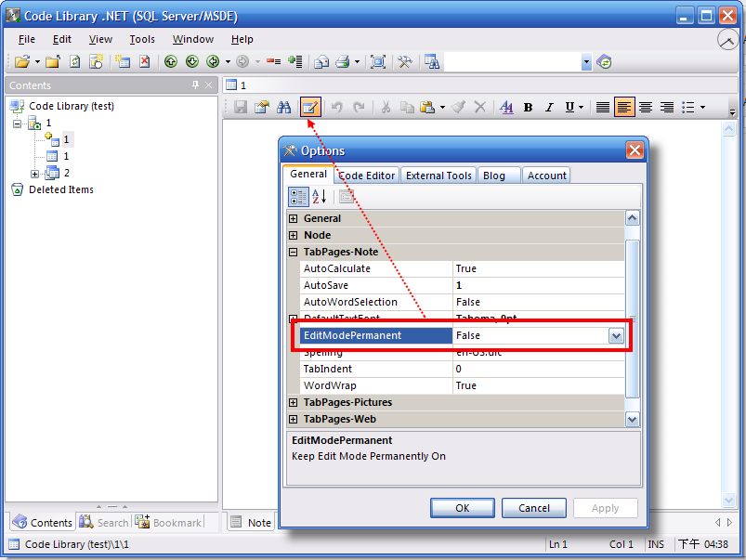746x560 pixels.
Task: Expand the TabPages-Web category
Action: [x=294, y=419]
